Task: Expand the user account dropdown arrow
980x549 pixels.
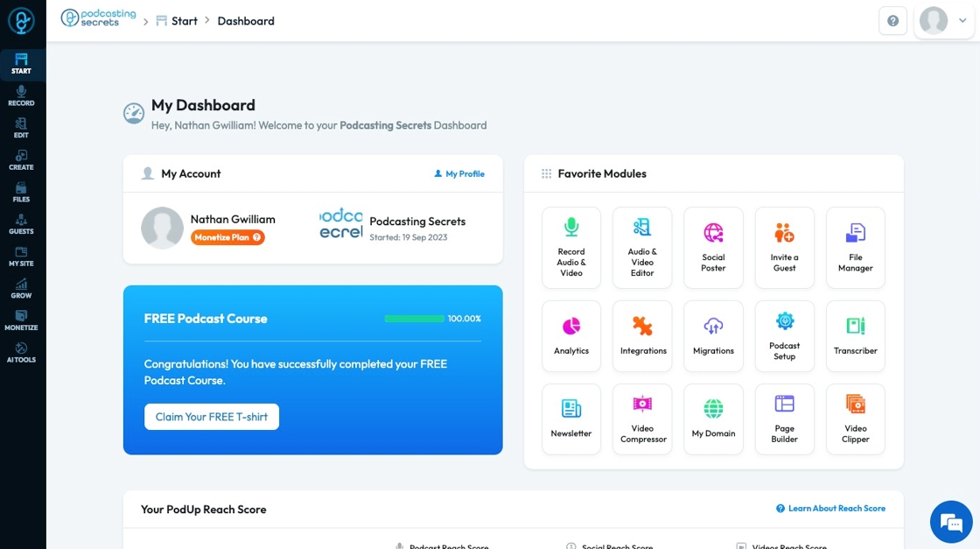Action: (x=962, y=21)
